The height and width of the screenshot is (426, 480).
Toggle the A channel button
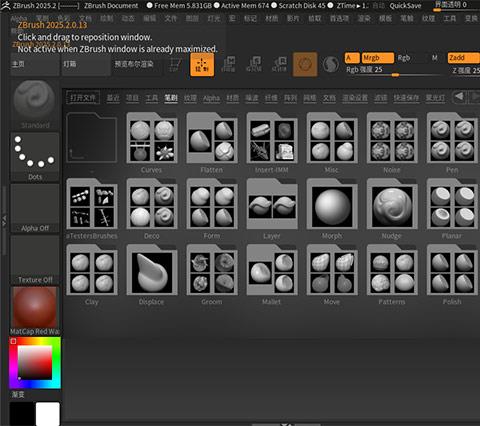pos(352,58)
